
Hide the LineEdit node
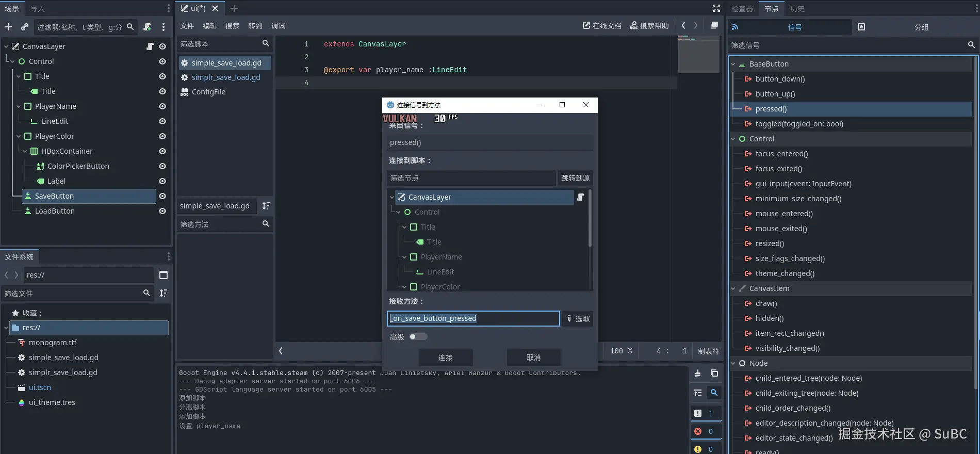162,121
